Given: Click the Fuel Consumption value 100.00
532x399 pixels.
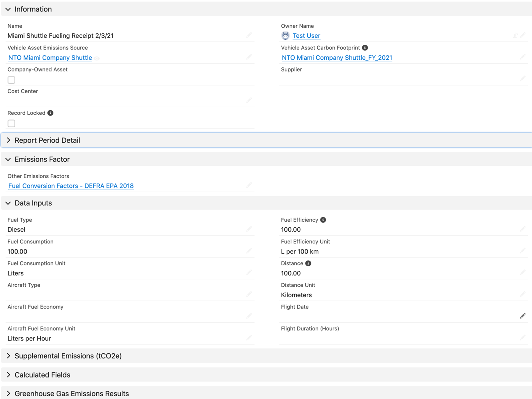Looking at the screenshot, I should coord(17,251).
